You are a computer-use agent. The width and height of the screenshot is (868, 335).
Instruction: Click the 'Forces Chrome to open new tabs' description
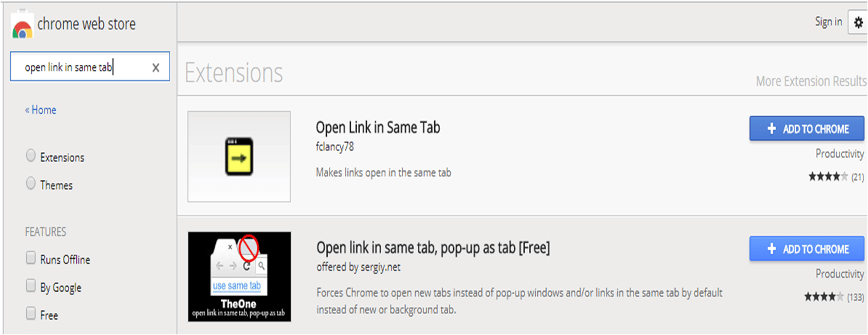(x=519, y=301)
